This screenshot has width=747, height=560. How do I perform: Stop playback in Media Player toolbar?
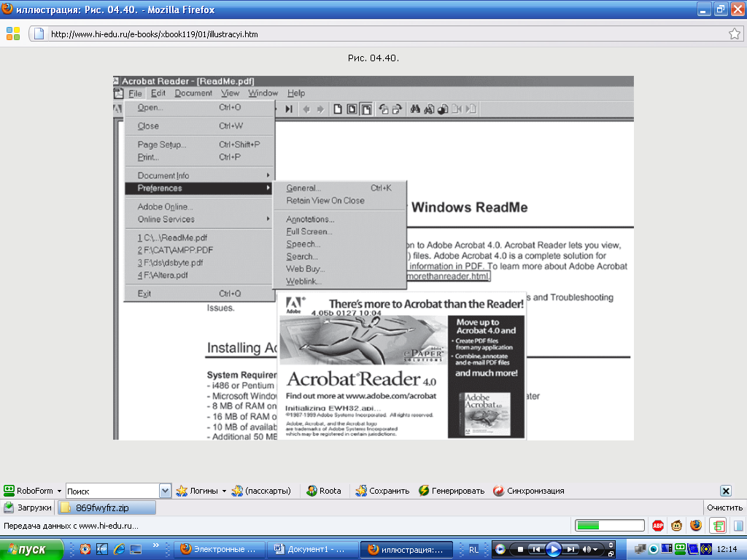(520, 550)
